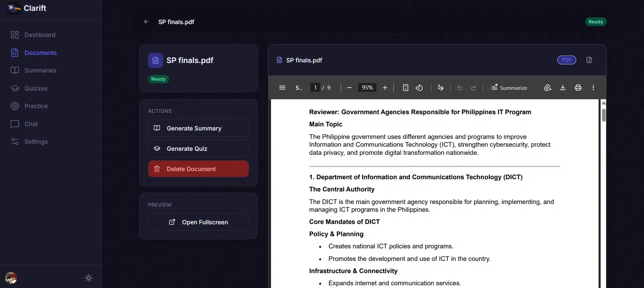The image size is (644, 288).
Task: Click the Reviewer title line in the PDF
Action: coord(420,112)
